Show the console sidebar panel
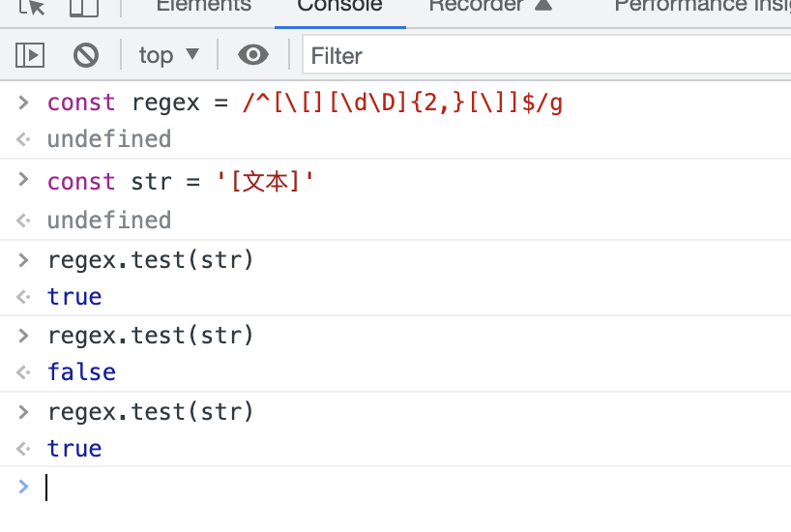Image resolution: width=791 pixels, height=532 pixels. [31, 55]
